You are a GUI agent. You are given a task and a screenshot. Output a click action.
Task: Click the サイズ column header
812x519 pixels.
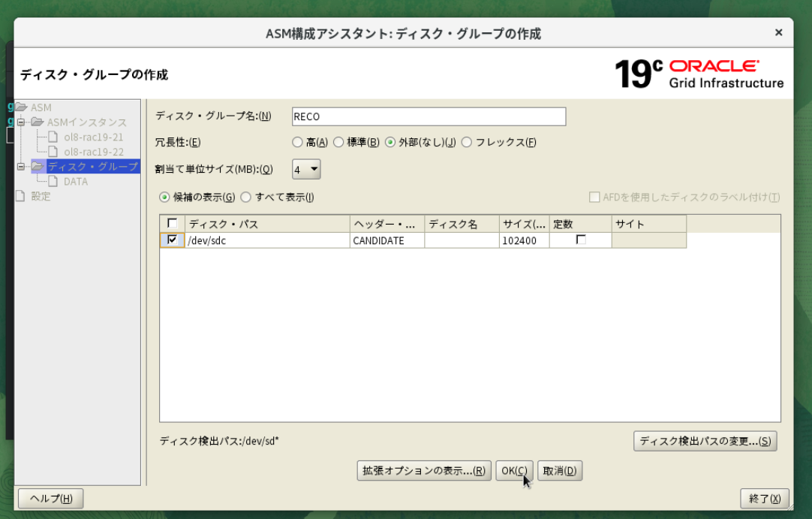(x=524, y=224)
